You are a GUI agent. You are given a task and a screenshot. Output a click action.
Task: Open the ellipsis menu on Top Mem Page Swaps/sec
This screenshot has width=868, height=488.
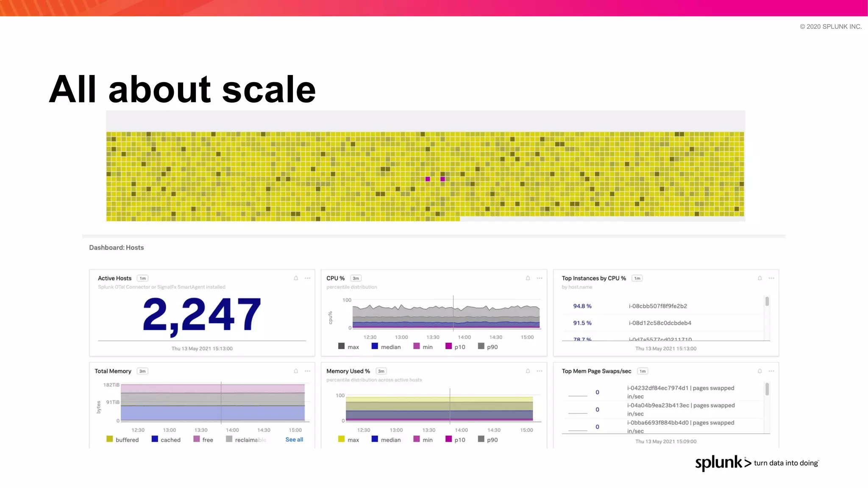(771, 371)
